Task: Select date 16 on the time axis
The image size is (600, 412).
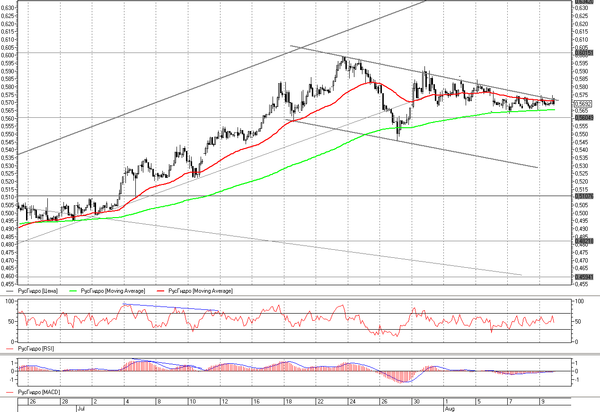Action: tap(257, 402)
